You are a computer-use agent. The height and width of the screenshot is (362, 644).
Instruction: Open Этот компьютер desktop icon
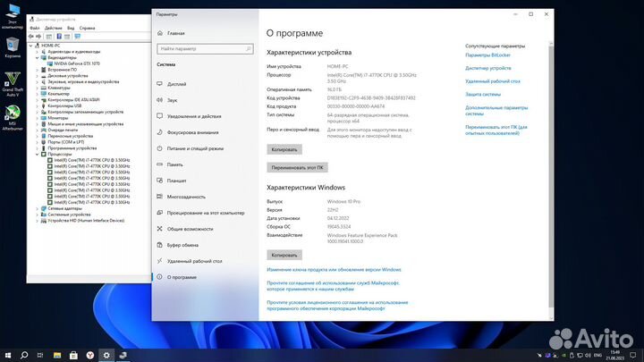tap(13, 16)
